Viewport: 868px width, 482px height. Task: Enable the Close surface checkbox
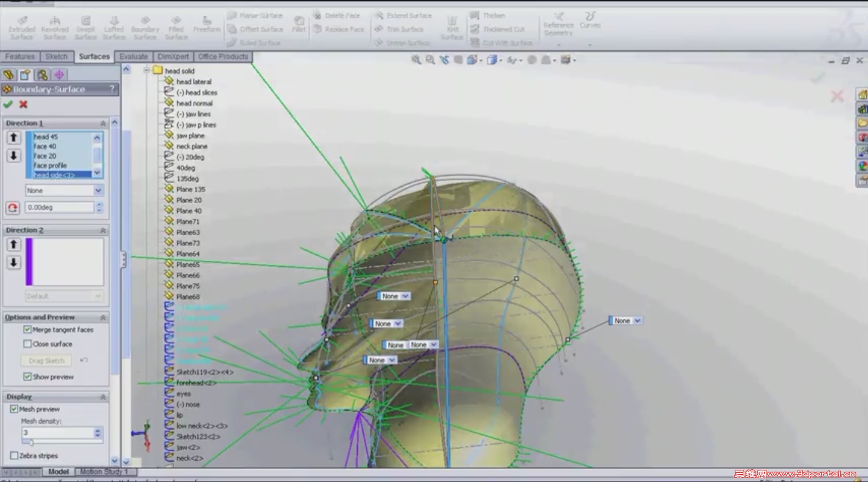[x=27, y=344]
